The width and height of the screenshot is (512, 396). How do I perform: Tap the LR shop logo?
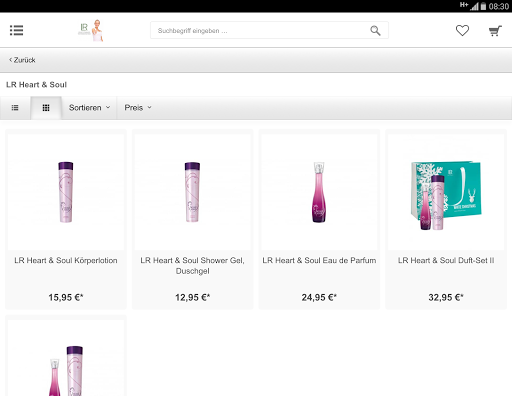point(91,30)
